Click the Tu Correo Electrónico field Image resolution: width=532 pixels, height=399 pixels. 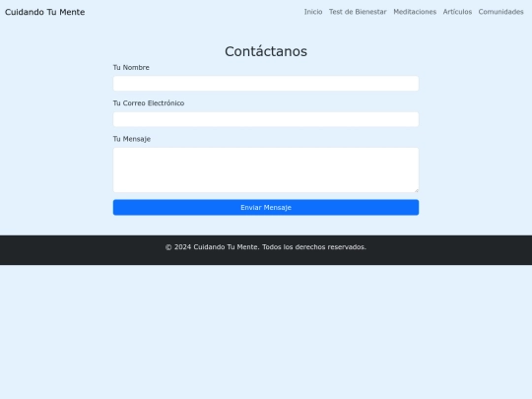point(266,119)
